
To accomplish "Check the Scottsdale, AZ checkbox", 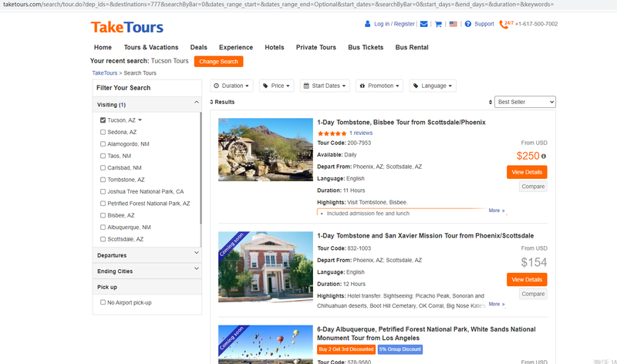I will coord(103,239).
